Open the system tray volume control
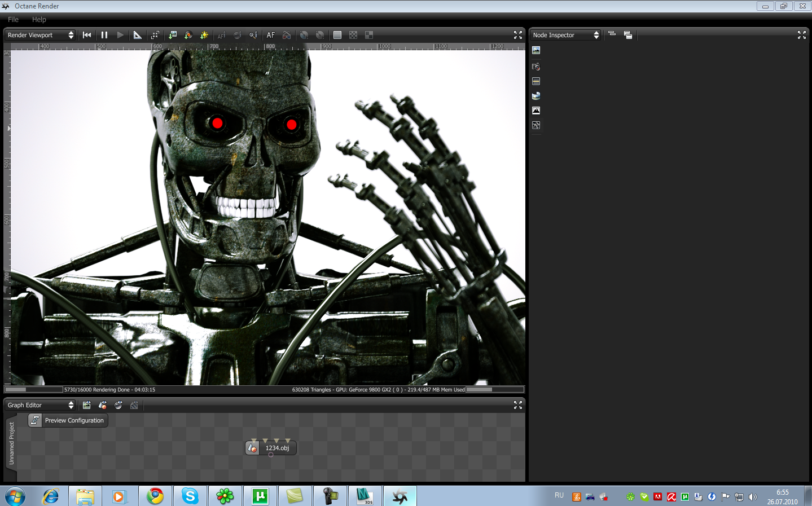The height and width of the screenshot is (506, 812). coord(752,497)
